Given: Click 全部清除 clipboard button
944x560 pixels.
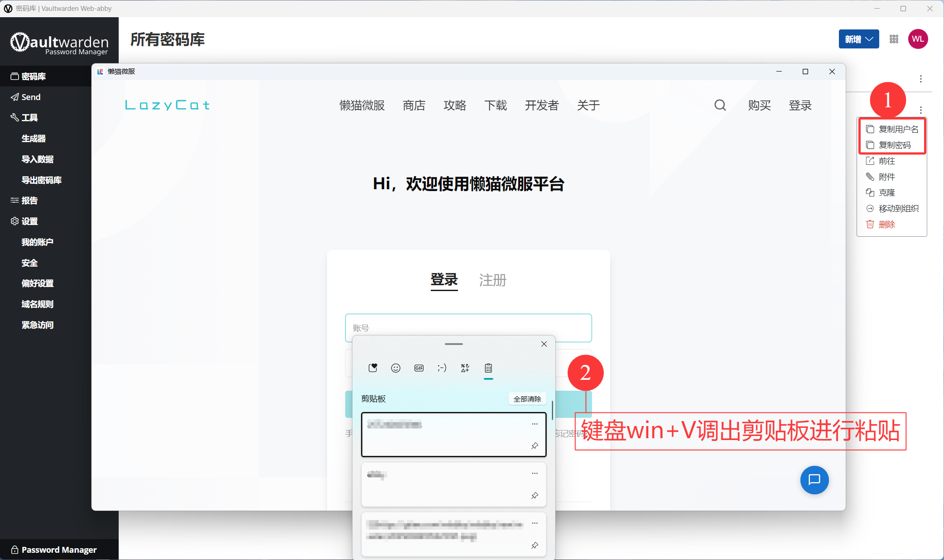Looking at the screenshot, I should pyautogui.click(x=527, y=399).
